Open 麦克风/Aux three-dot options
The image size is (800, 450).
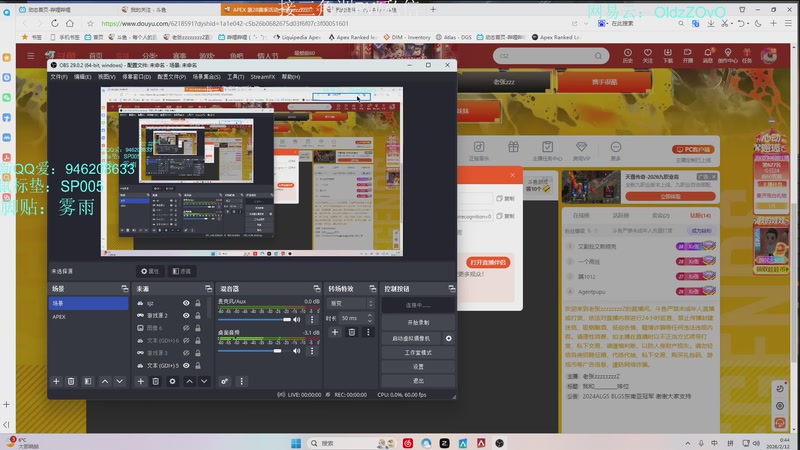coord(312,319)
